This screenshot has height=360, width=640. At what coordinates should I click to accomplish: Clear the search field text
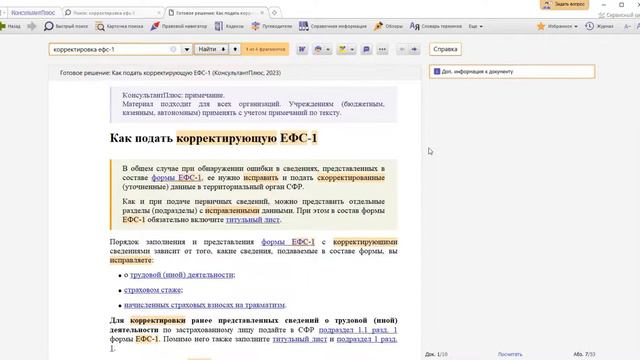click(x=173, y=49)
